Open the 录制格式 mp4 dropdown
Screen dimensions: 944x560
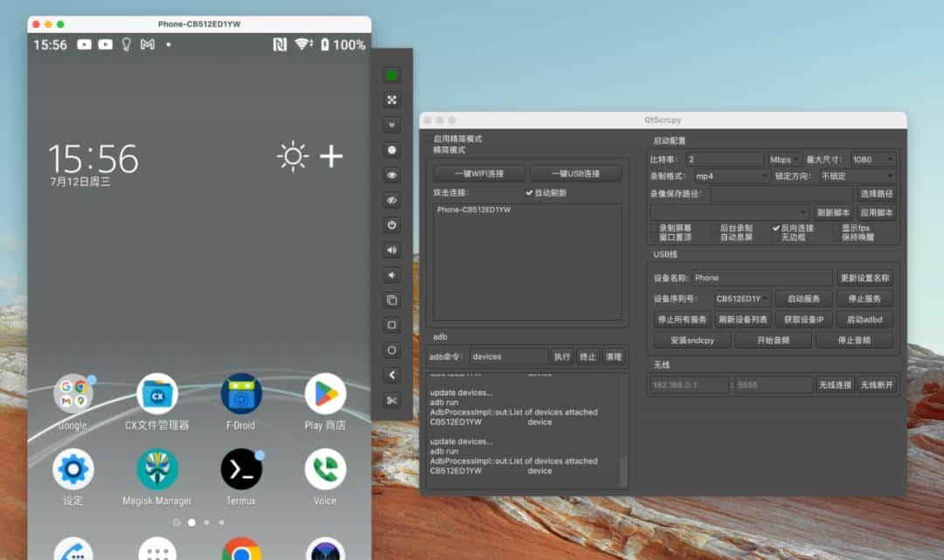732,176
